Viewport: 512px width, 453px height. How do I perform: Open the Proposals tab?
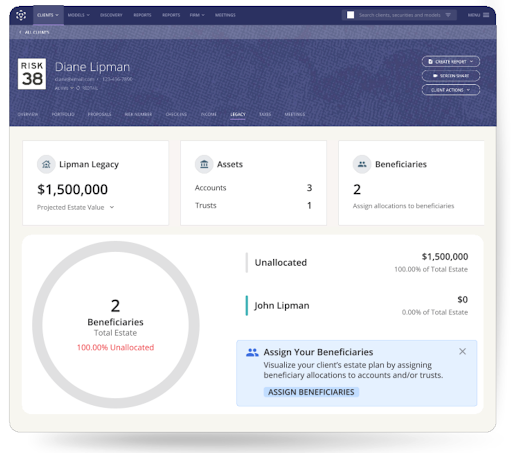coord(99,114)
